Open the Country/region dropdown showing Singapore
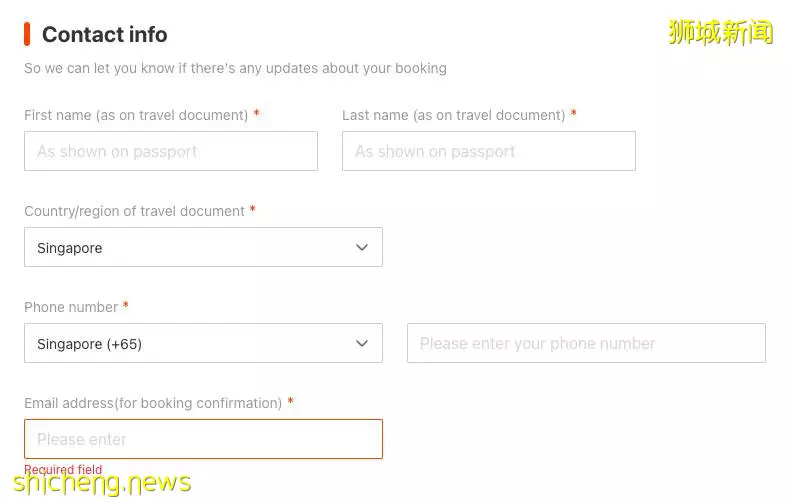The width and height of the screenshot is (788, 502). (x=203, y=247)
